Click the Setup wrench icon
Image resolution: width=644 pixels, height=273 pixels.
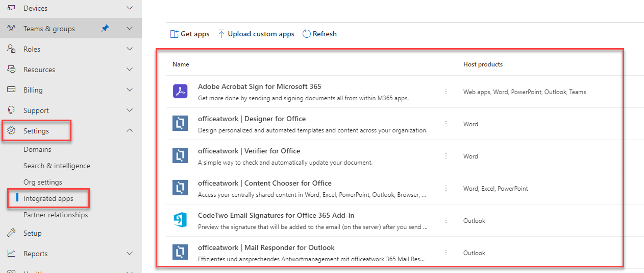tap(11, 233)
